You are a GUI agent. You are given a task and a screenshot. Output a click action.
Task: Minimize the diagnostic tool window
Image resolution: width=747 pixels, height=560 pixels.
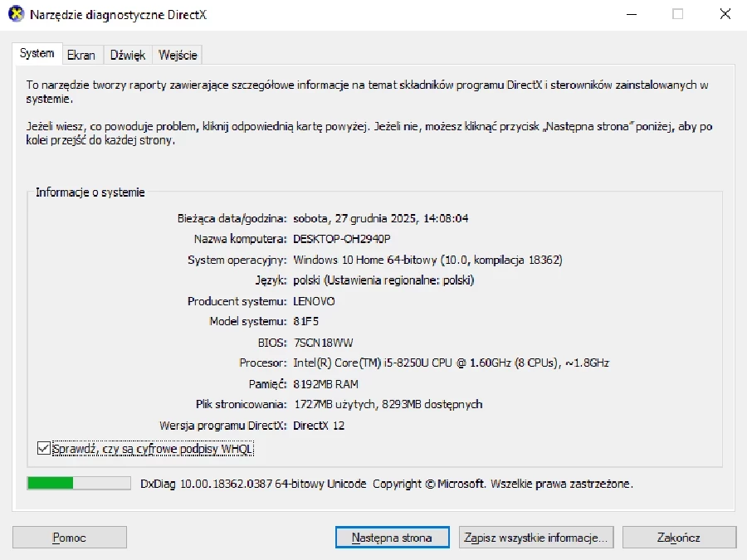coord(632,14)
